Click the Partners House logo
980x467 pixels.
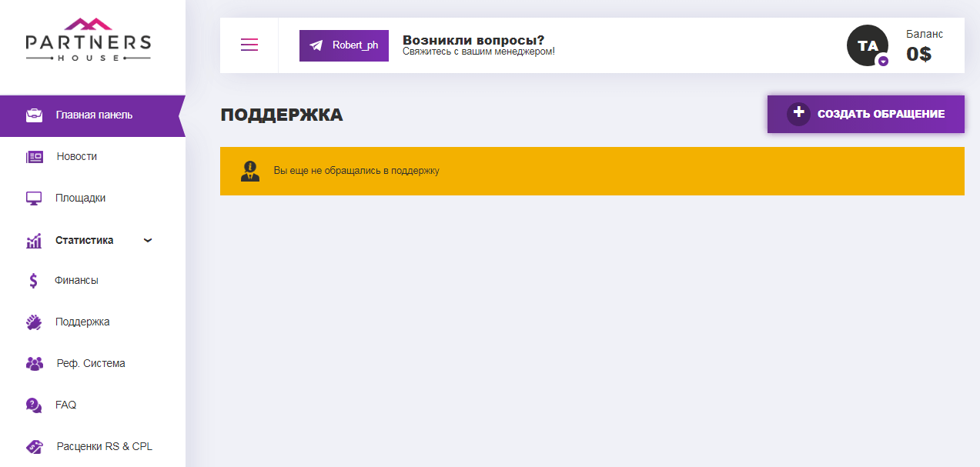(88, 40)
